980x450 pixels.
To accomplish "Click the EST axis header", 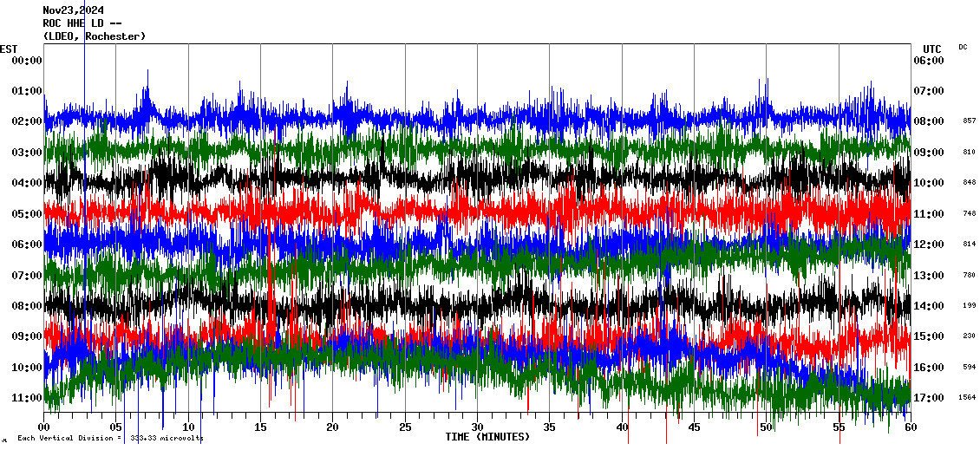I will tap(9, 49).
